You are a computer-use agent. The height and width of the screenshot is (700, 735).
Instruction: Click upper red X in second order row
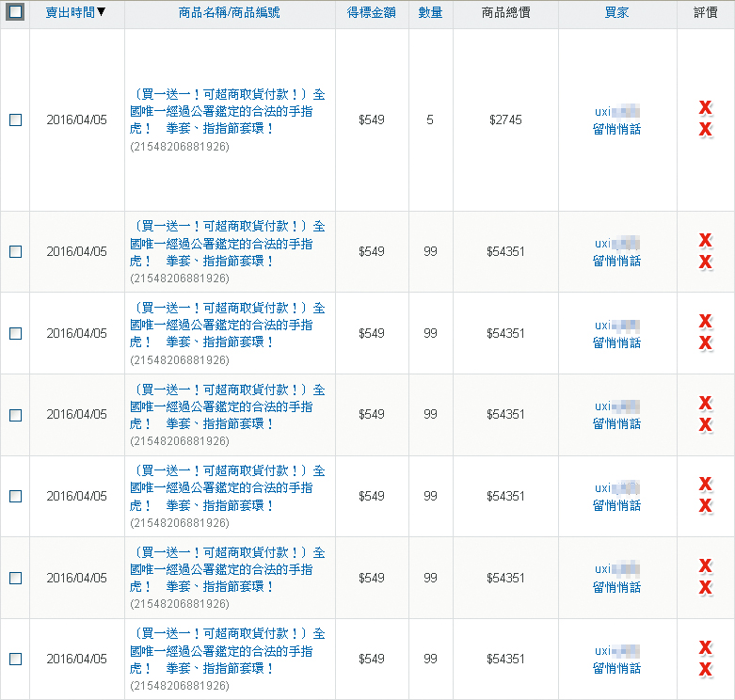pyautogui.click(x=706, y=240)
